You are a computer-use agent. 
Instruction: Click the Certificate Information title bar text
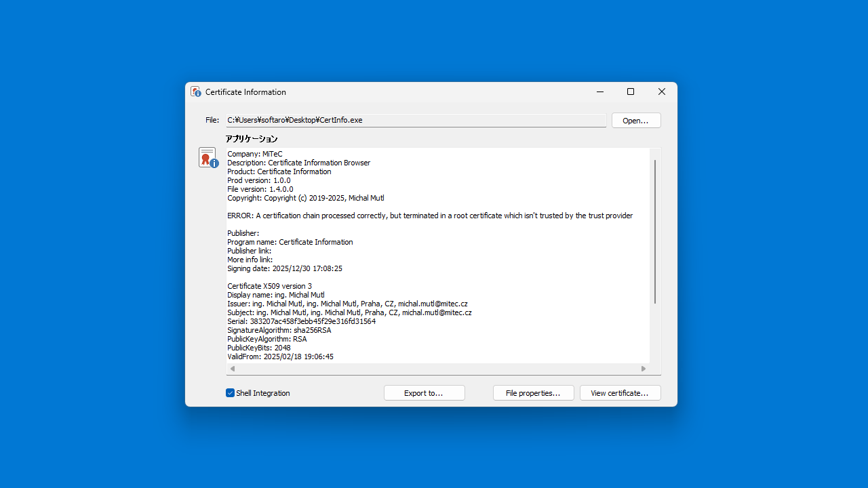tap(245, 91)
